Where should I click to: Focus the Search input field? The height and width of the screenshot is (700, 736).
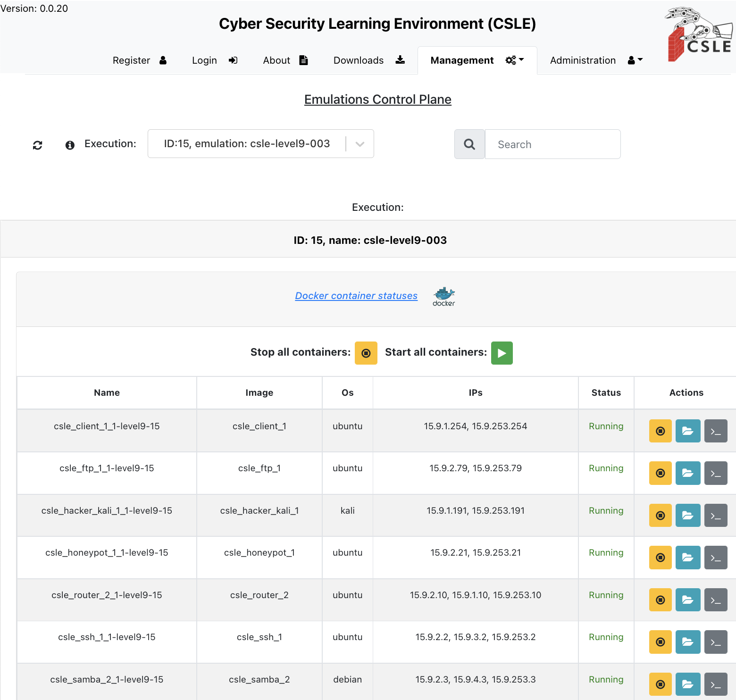tap(552, 144)
